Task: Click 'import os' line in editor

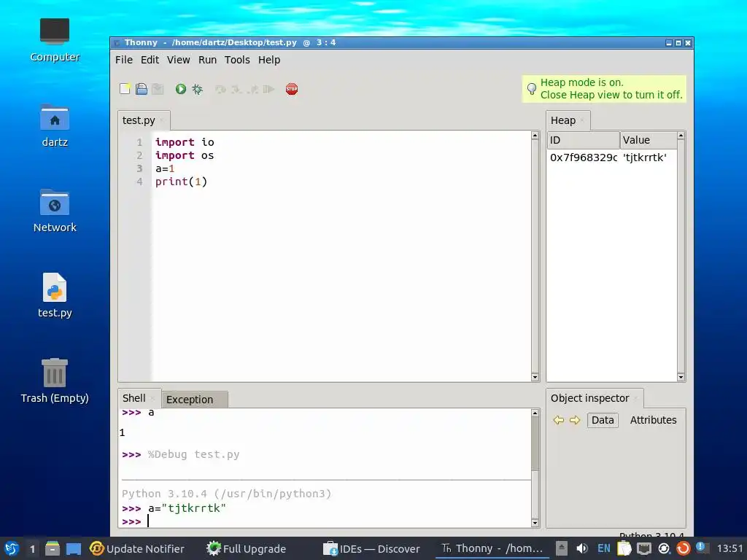Action: coord(185,155)
